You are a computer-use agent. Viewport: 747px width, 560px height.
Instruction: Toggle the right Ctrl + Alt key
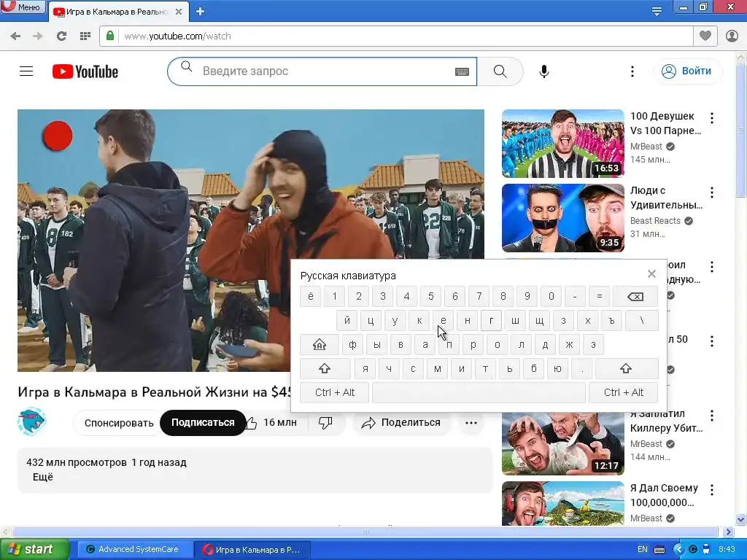coord(623,392)
